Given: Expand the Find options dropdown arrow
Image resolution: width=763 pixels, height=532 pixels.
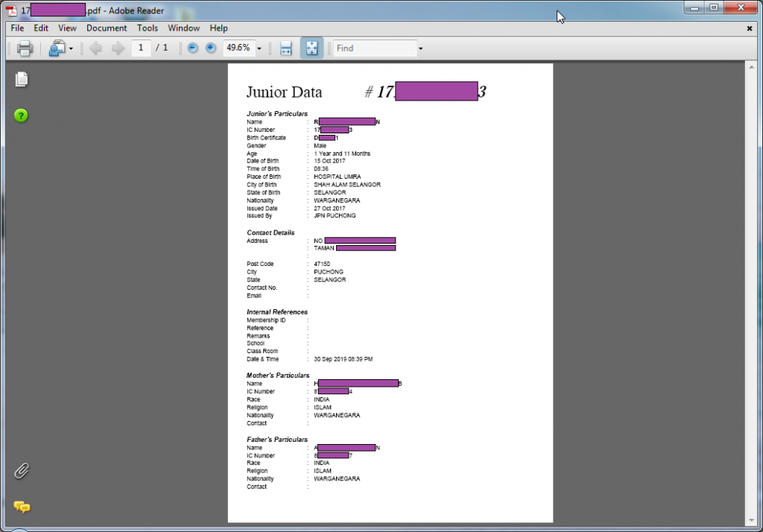Looking at the screenshot, I should click(420, 48).
